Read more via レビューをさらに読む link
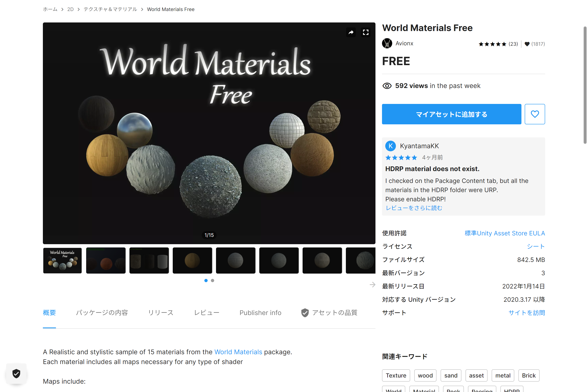This screenshot has height=392, width=588. 414,208
